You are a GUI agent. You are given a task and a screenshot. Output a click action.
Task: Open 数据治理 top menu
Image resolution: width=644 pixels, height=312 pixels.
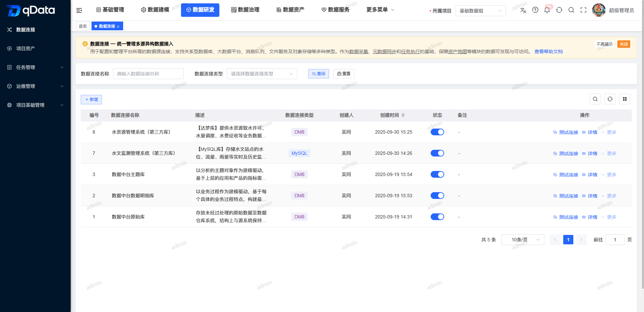[x=245, y=10]
